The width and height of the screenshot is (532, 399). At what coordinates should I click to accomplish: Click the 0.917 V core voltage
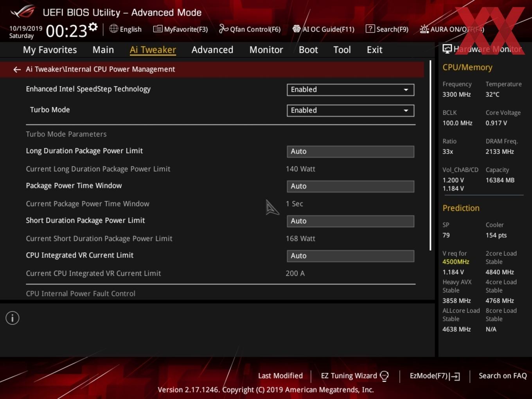(x=496, y=123)
